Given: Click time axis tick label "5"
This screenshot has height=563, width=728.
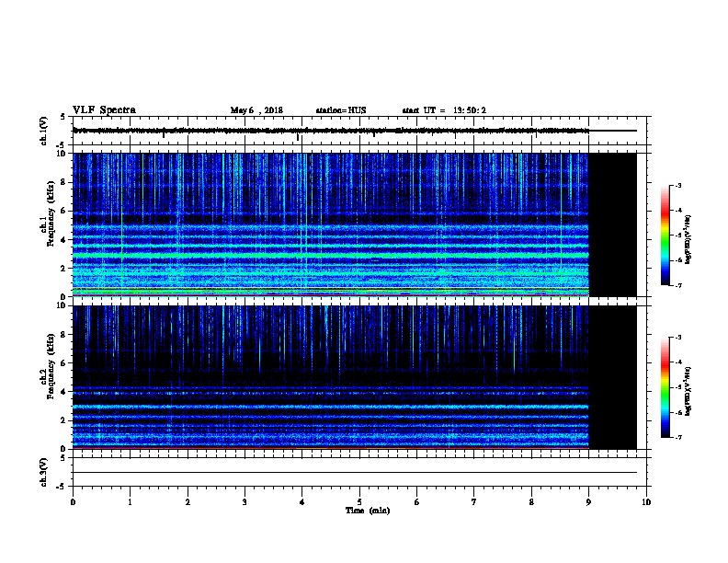Looking at the screenshot, I should point(359,502).
